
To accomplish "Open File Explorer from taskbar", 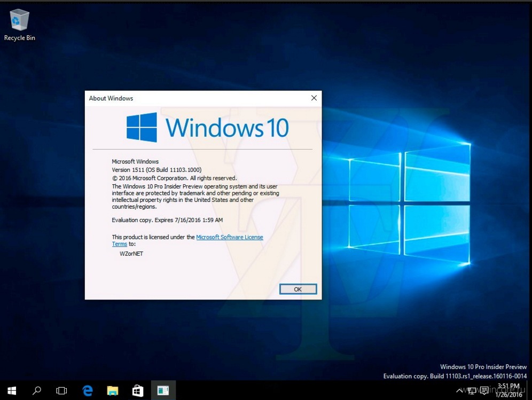I will tap(113, 390).
